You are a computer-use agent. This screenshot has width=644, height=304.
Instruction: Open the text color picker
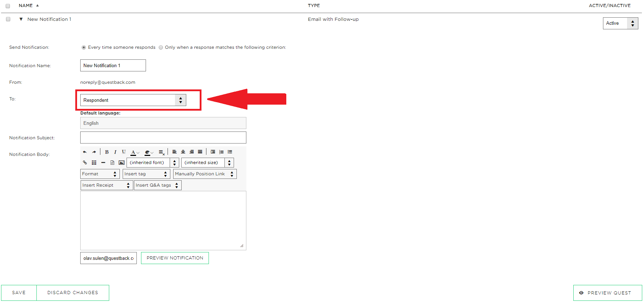135,152
